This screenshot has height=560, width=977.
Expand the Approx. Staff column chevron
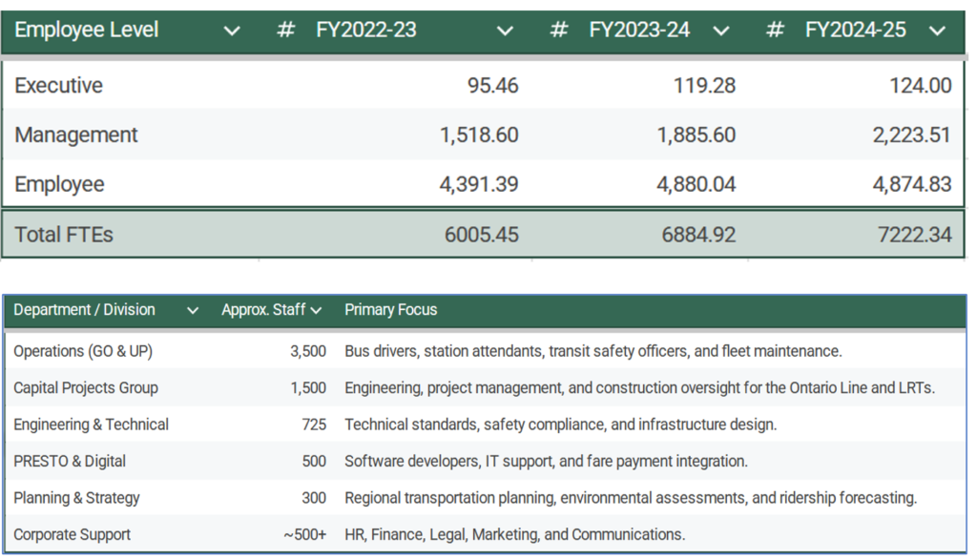pos(317,310)
